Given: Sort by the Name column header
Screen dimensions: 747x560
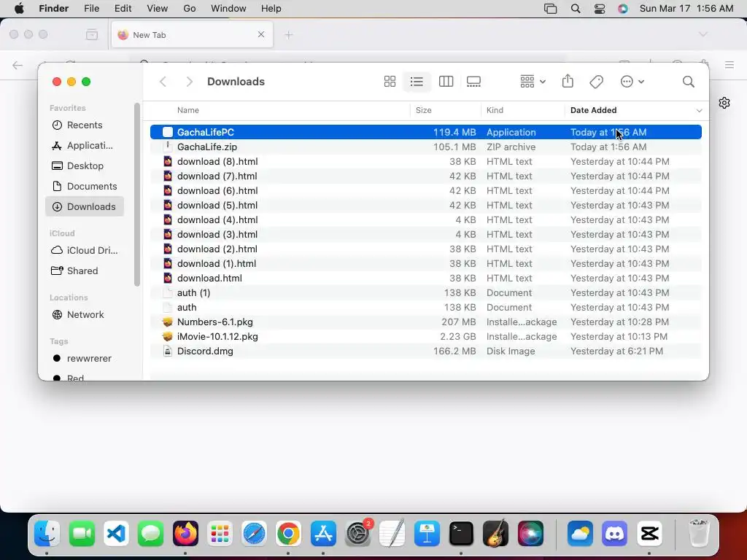Looking at the screenshot, I should tap(188, 110).
